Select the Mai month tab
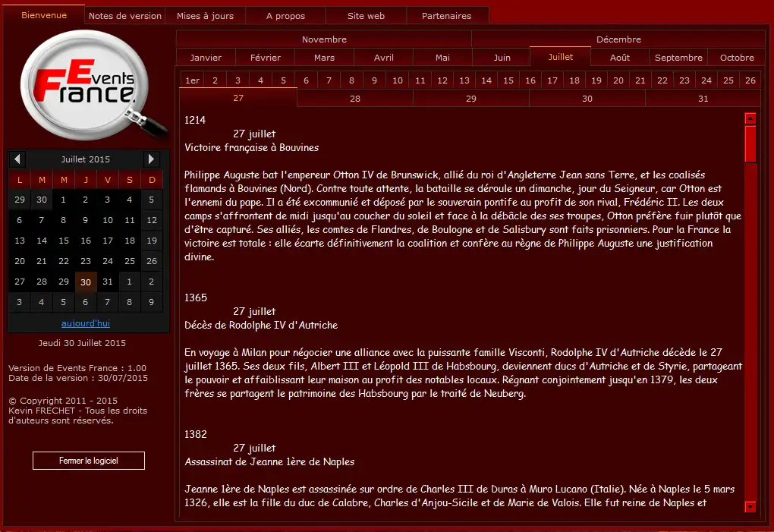This screenshot has height=532, width=774. (x=442, y=57)
